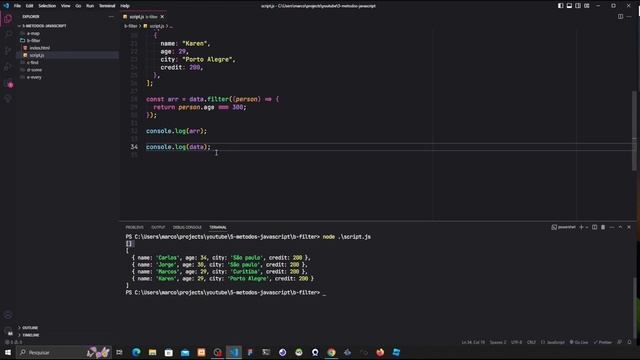Kill the terminal with trash icon

(x=603, y=227)
